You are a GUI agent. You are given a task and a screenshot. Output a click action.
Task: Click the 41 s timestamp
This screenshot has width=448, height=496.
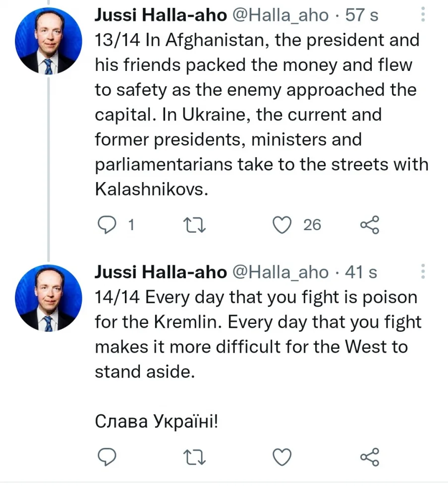361,272
